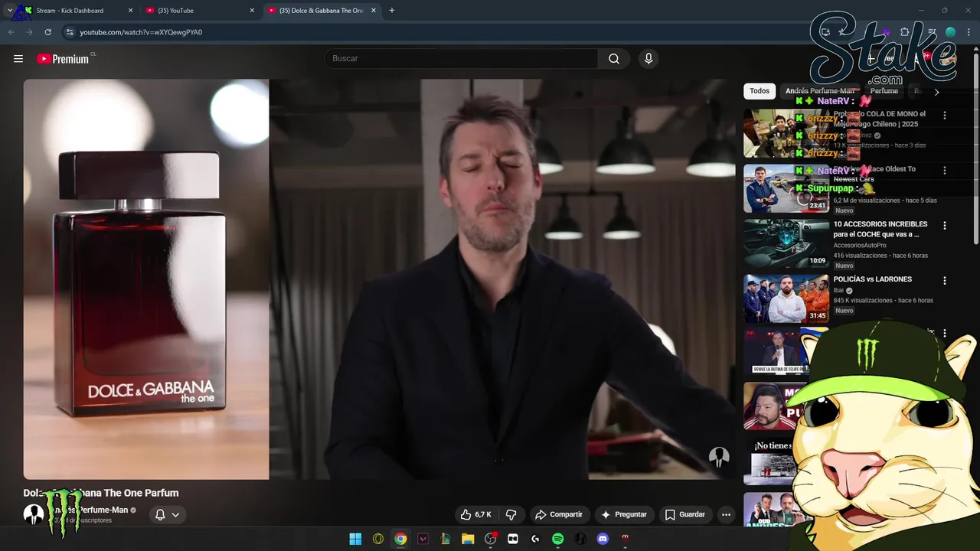The image size is (980, 551).
Task: Click the Compartir share button
Action: coord(559,514)
